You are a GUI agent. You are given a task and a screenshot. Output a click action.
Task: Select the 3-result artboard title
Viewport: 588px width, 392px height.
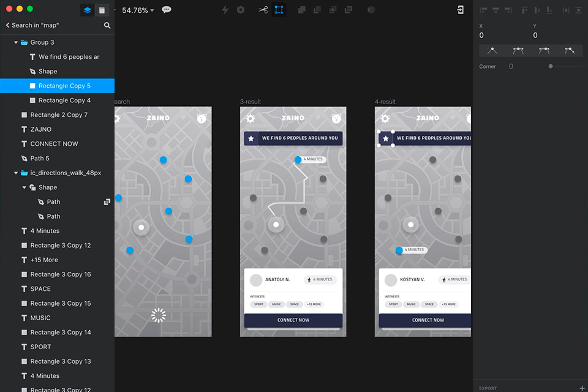[250, 102]
